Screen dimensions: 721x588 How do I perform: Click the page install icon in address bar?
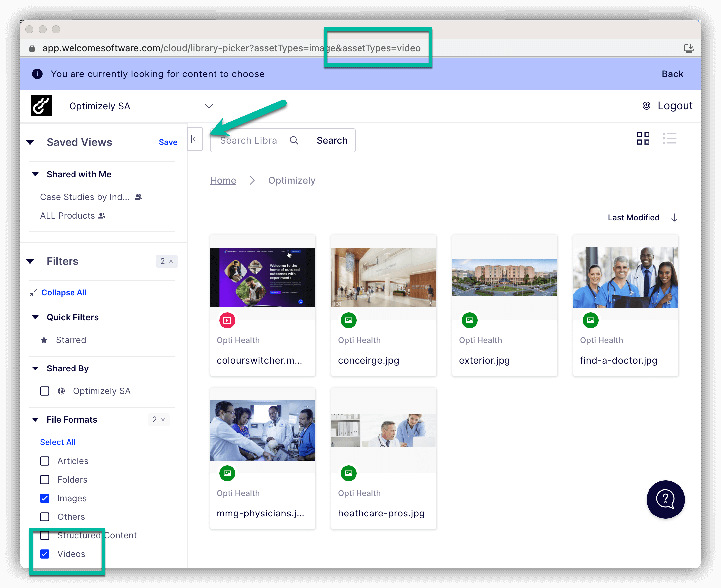click(x=688, y=48)
